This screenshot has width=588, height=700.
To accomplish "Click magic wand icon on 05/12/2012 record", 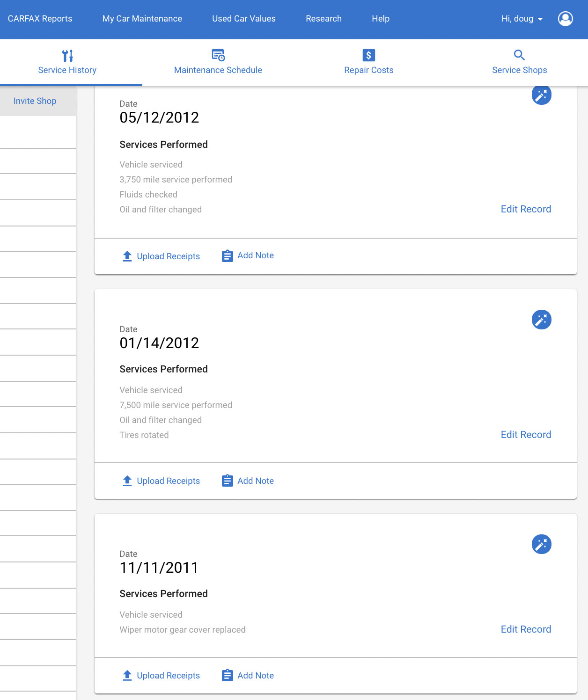I will (x=542, y=95).
